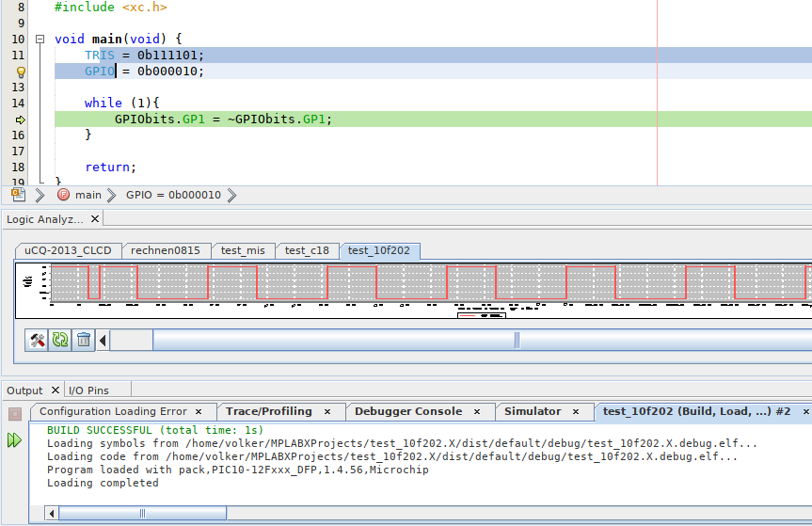Screen dimensions: 812x526
Task: Select the test_10f202 analyzer tab
Action: pos(379,250)
